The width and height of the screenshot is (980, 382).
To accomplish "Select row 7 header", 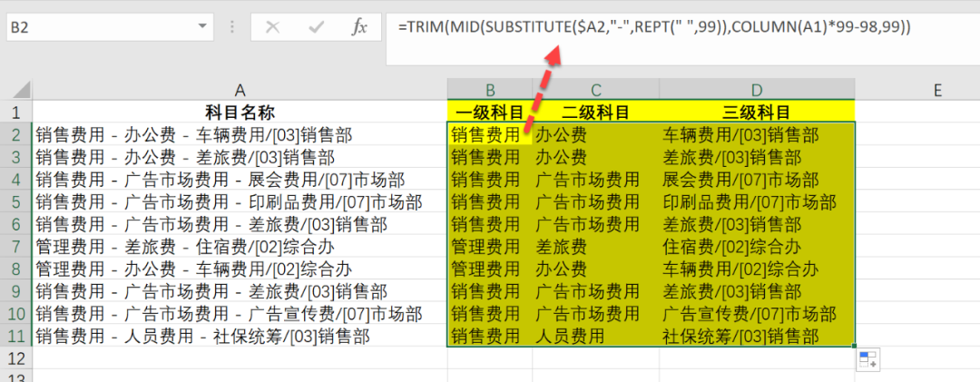I will click(16, 247).
